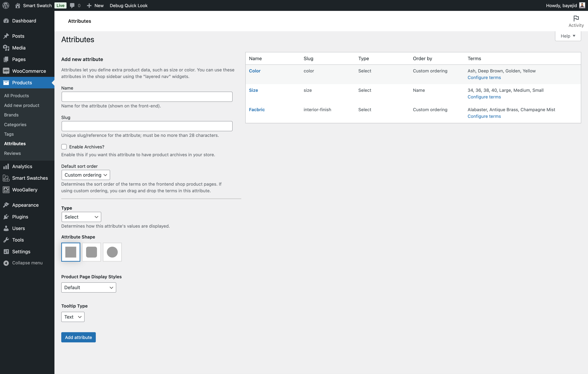Image resolution: width=588 pixels, height=374 pixels.
Task: Click the attribute Name input field
Action: coord(147,97)
